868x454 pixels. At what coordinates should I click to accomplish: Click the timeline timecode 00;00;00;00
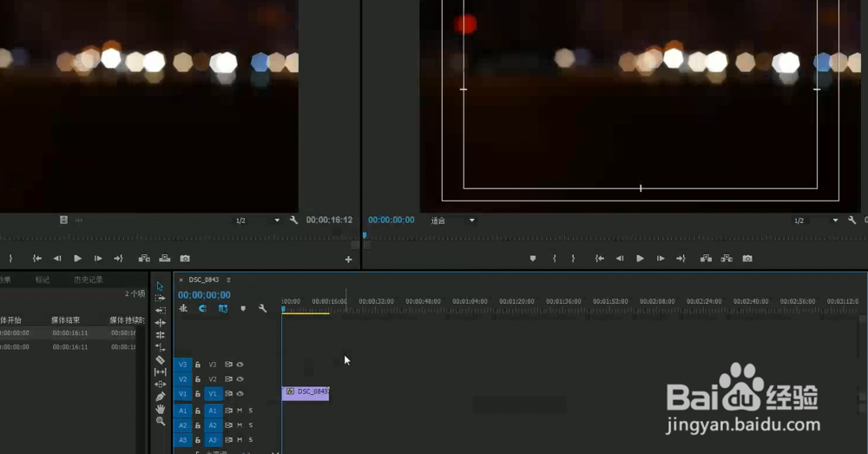pos(204,295)
